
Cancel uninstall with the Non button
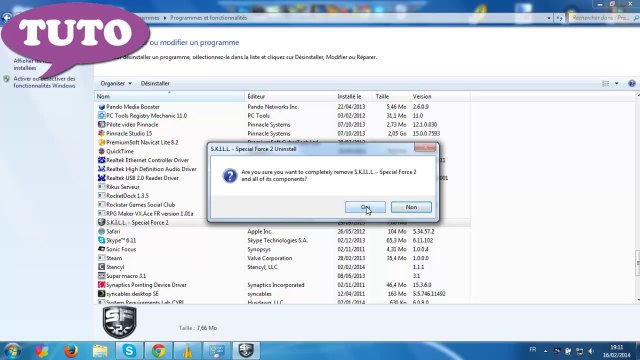(411, 207)
